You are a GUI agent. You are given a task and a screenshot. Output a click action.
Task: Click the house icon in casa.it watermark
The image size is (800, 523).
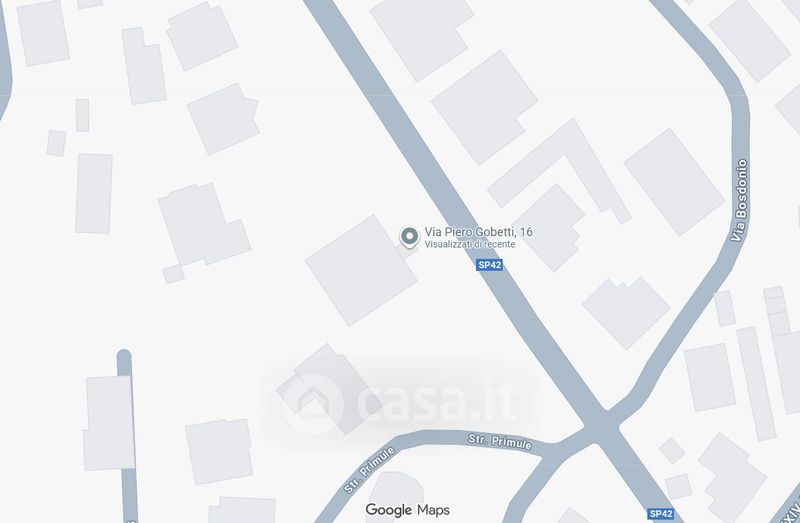(x=312, y=404)
